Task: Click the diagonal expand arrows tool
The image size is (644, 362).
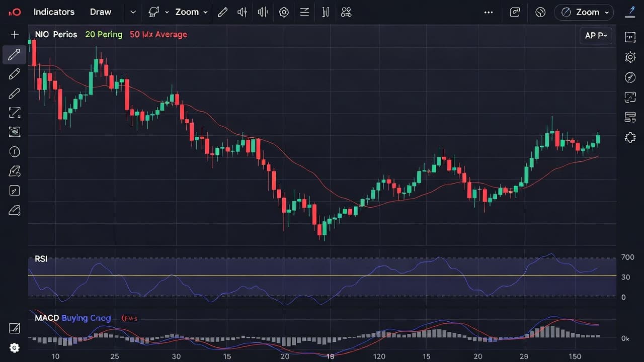Action: pos(15,113)
